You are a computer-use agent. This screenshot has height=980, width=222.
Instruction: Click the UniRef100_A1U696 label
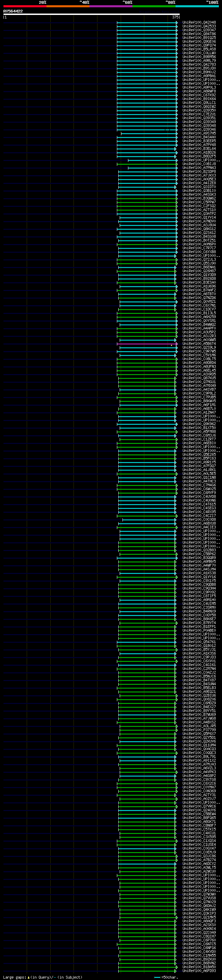click(199, 286)
